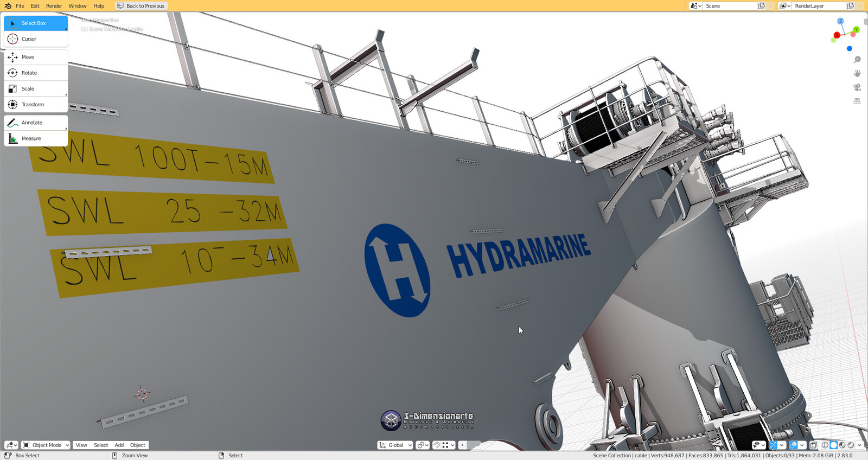Image resolution: width=868 pixels, height=460 pixels.
Task: Toggle snapping magnet icon
Action: point(436,445)
